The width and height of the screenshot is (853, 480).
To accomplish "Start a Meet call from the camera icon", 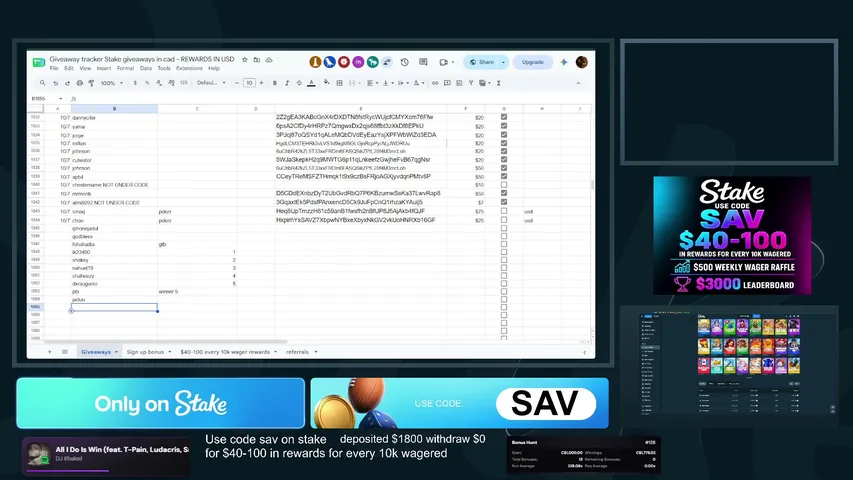I will click(443, 62).
